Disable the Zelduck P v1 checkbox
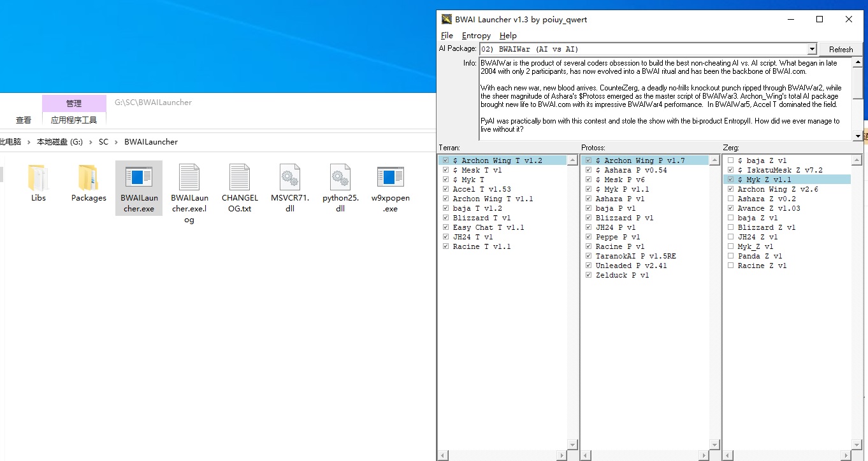Image resolution: width=868 pixels, height=461 pixels. click(589, 275)
